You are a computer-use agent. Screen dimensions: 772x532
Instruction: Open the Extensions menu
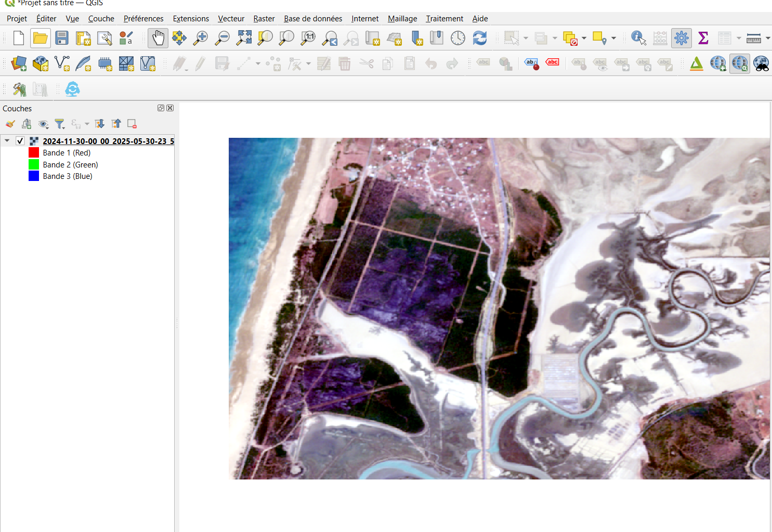pyautogui.click(x=191, y=19)
